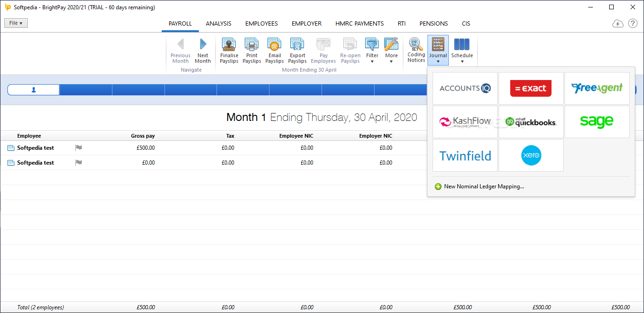The height and width of the screenshot is (313, 644).
Task: Open the RTI tab
Action: (401, 24)
